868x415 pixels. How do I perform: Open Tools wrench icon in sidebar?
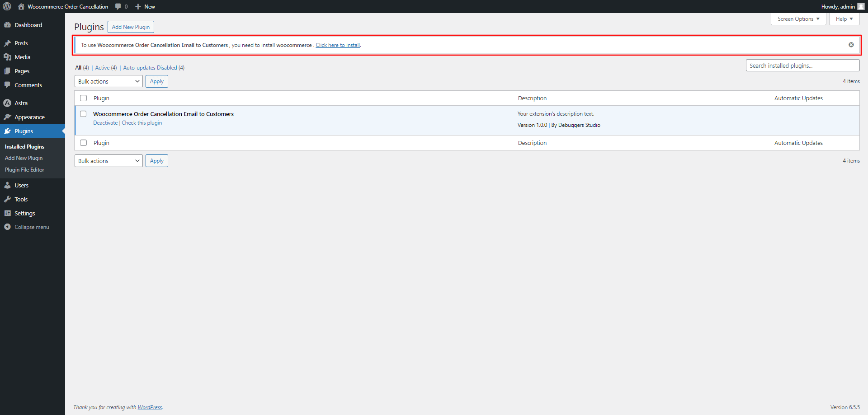tap(7, 199)
